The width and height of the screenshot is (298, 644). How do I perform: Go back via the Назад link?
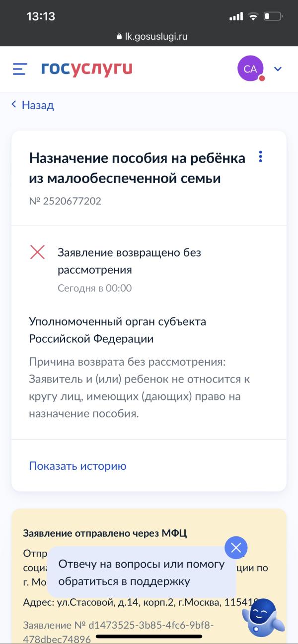[x=38, y=105]
